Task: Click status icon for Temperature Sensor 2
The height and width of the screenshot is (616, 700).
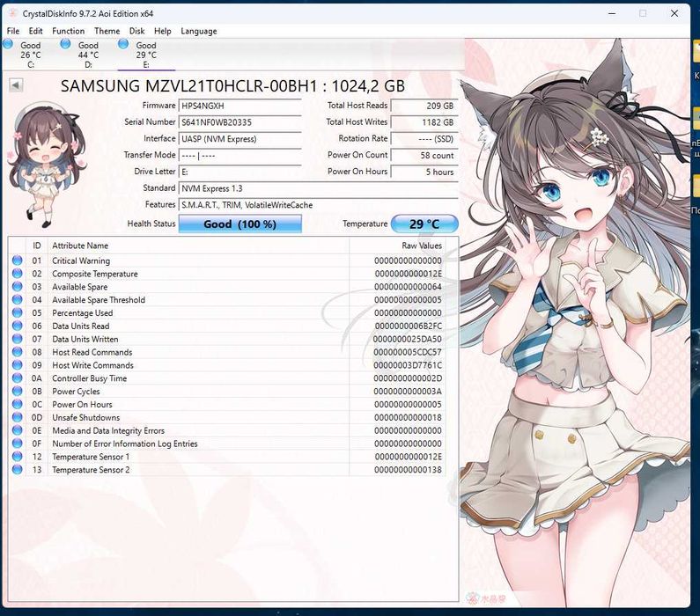Action: coord(18,469)
